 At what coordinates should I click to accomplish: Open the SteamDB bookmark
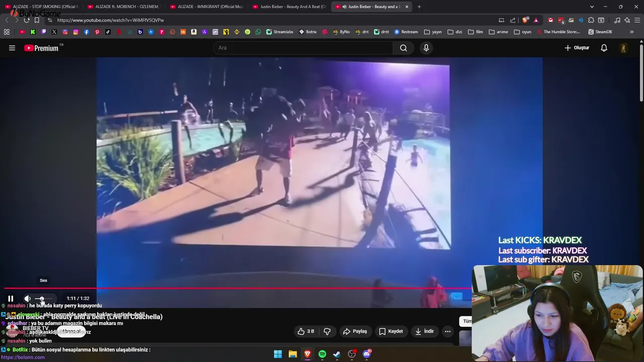click(x=600, y=32)
